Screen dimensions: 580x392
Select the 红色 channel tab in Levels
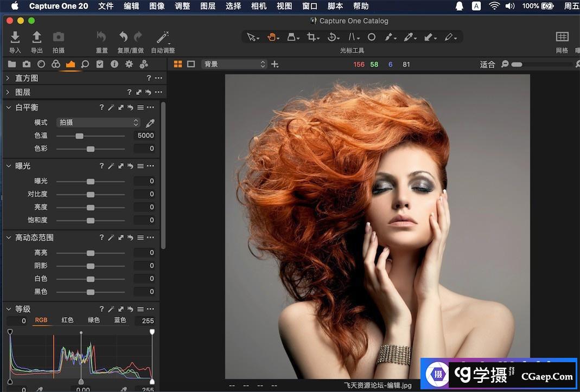pos(67,320)
